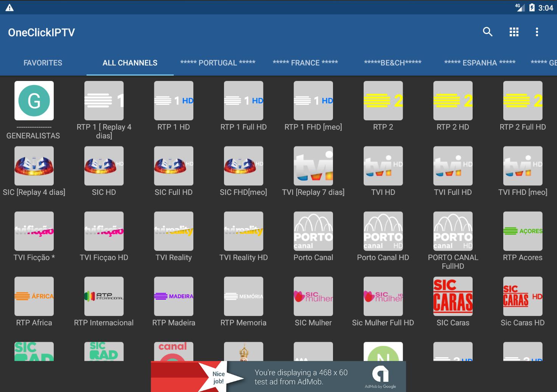The image size is (557, 392).
Task: Play the SIC Full HD channel
Action: click(174, 166)
